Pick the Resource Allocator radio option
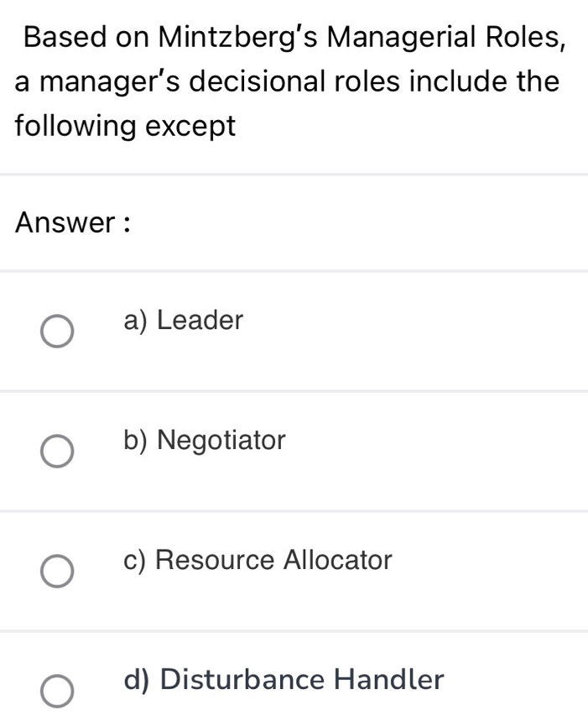This screenshot has height=726, width=588. (57, 572)
